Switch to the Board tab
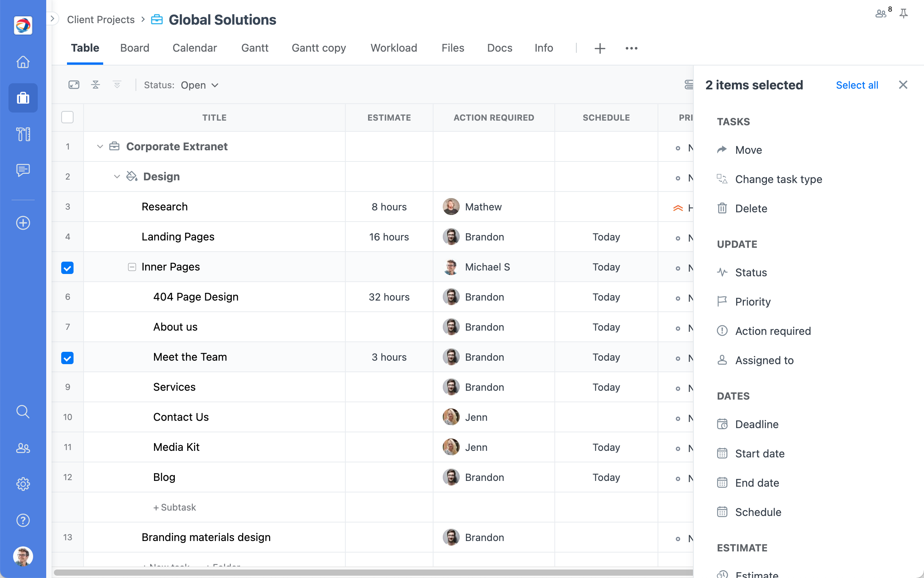The width and height of the screenshot is (924, 578). 135,48
